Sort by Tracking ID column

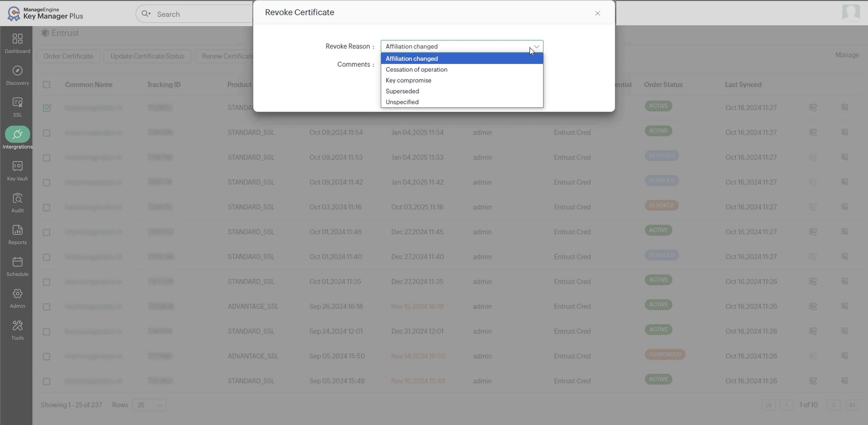coord(164,85)
